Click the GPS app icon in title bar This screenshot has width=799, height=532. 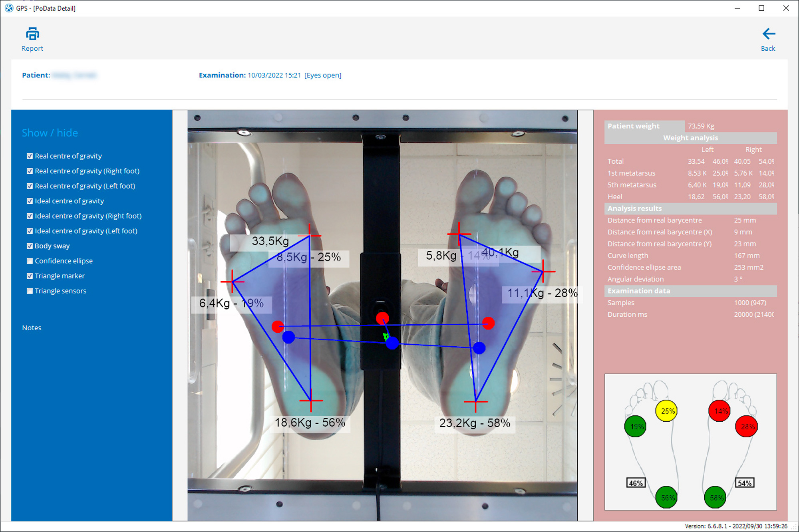(8, 8)
